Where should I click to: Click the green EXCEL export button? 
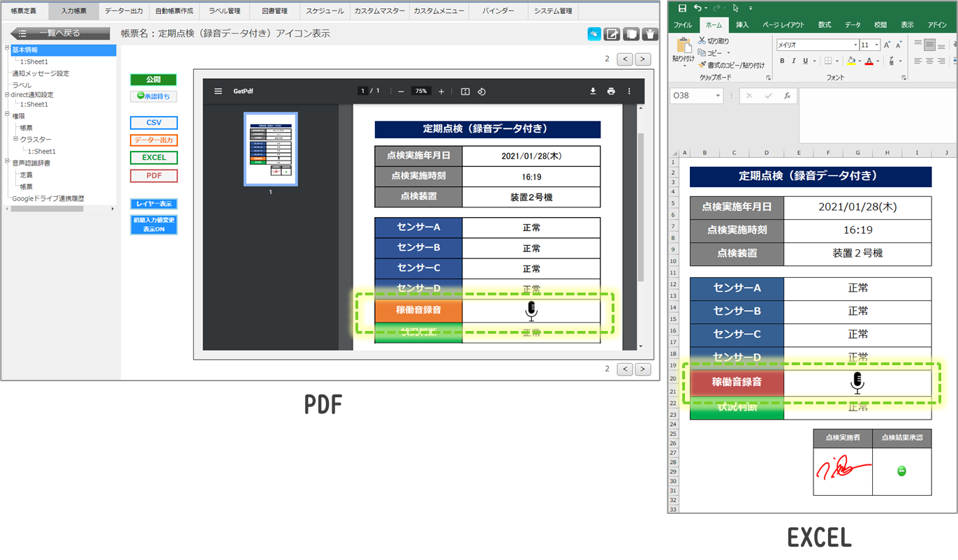[x=154, y=158]
